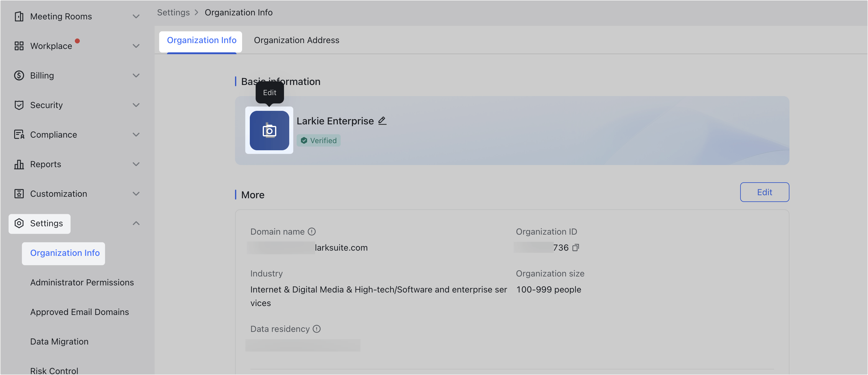868x375 pixels.
Task: Expand the Meeting Rooms section chevron
Action: click(136, 17)
